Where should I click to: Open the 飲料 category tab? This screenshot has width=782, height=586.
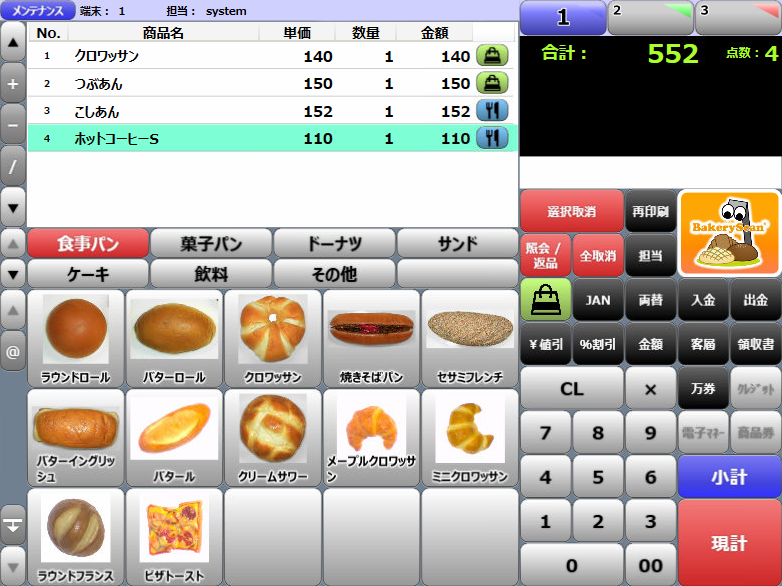click(211, 273)
